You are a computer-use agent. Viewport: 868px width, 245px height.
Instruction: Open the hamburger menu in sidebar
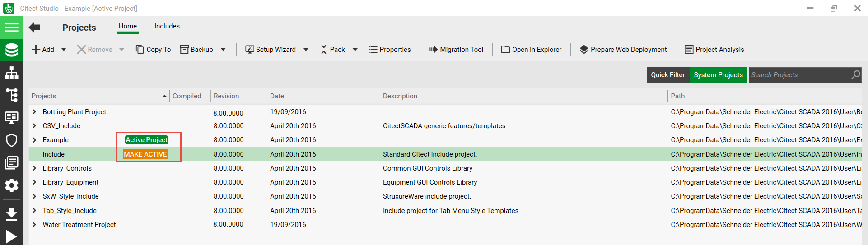pyautogui.click(x=11, y=28)
